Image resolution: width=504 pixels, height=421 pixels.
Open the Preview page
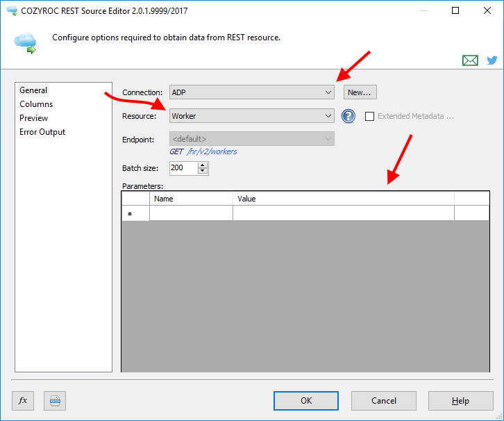coord(34,118)
